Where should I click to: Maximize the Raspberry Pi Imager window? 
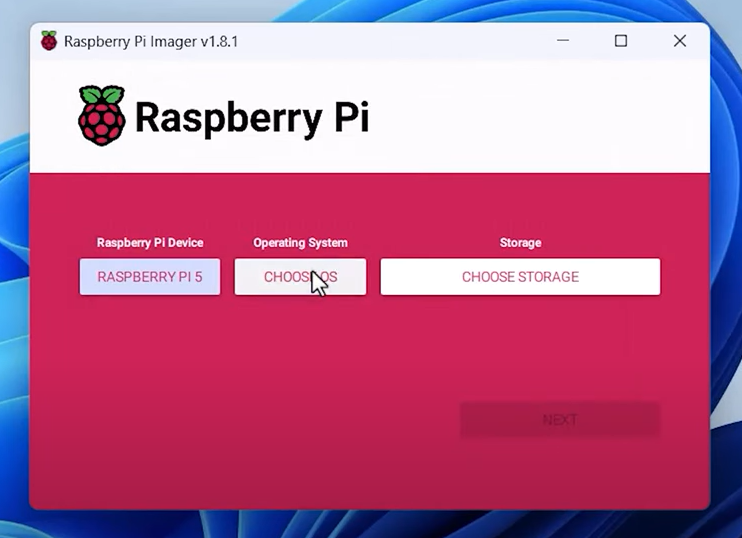(x=621, y=41)
